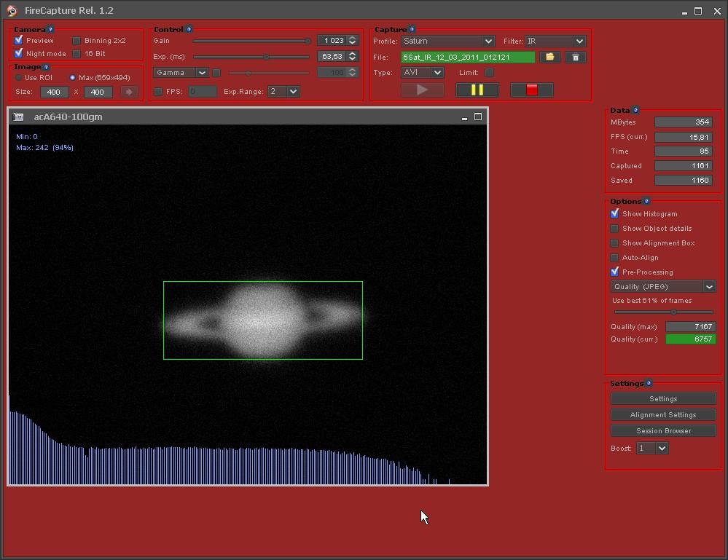
Task: Click the ROI height size field
Action: 98,92
